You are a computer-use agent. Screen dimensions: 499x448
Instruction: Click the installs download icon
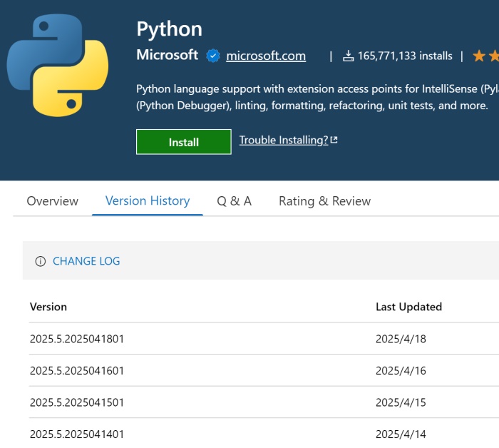click(x=348, y=56)
